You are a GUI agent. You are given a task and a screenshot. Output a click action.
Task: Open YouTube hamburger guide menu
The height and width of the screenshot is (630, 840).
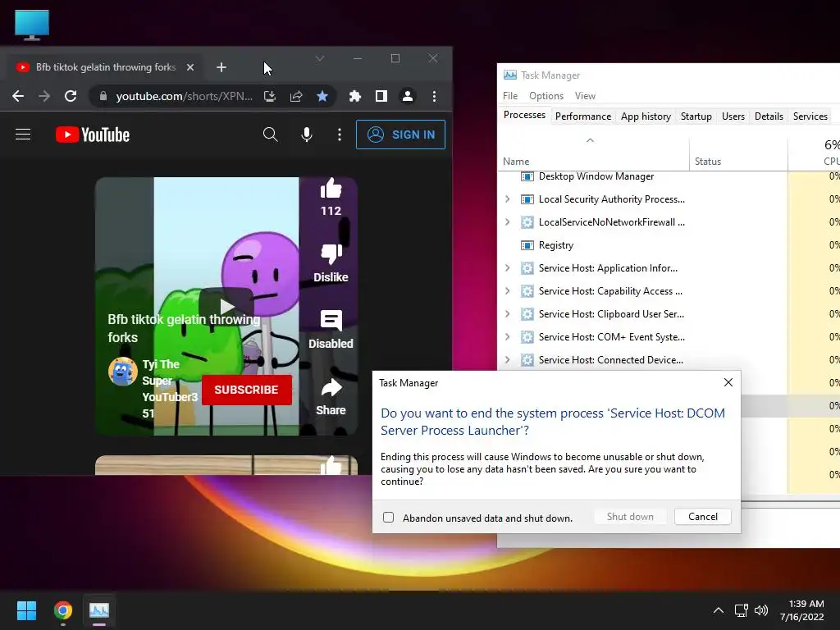pos(23,135)
